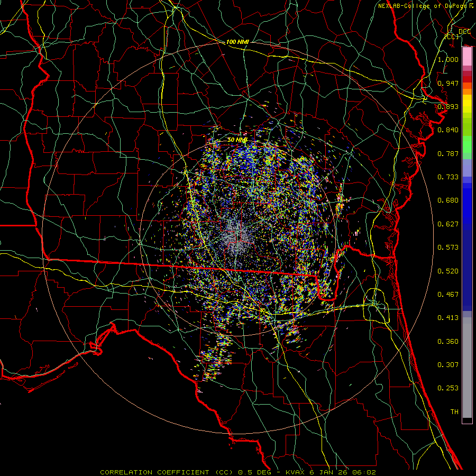Viewport: 476px width, 476px height.
Task: Select the pink swatch at top of color scale
Action: tap(467, 55)
